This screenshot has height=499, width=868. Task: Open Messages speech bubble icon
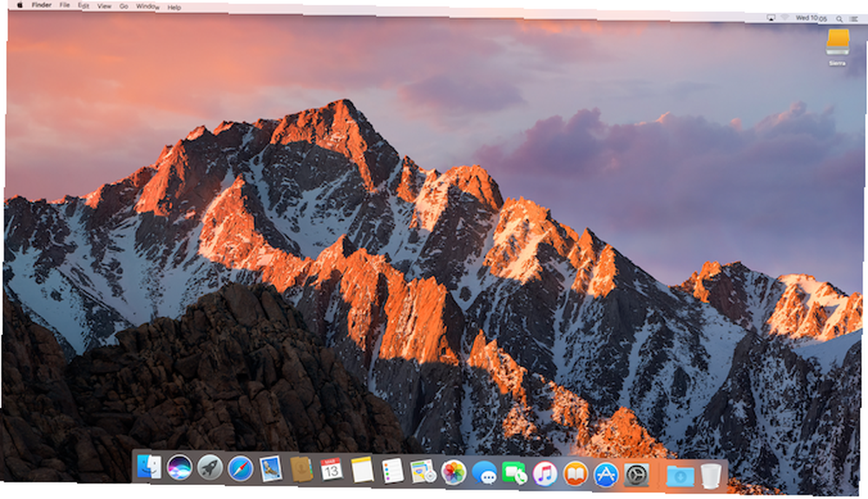click(484, 474)
